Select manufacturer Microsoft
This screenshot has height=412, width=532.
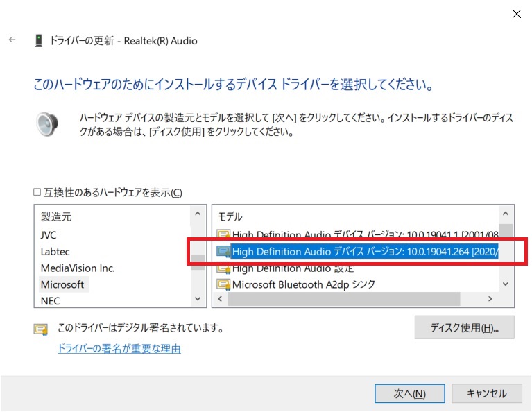(x=62, y=284)
